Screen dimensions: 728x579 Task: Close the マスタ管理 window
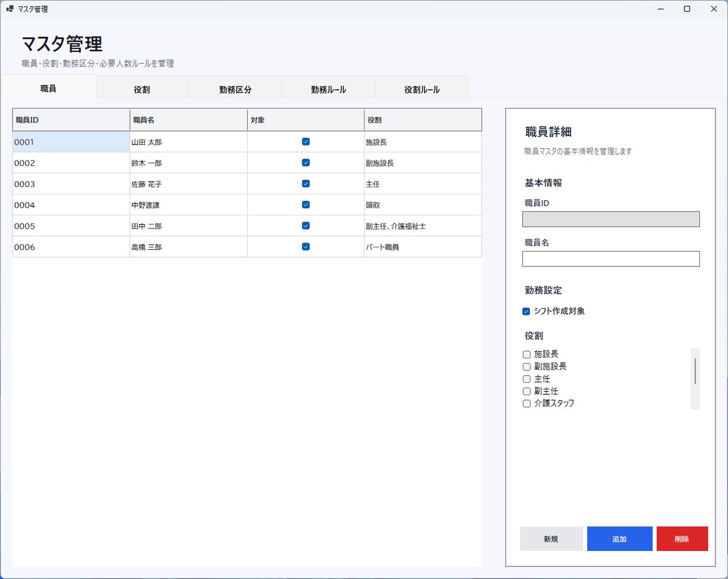(x=714, y=9)
